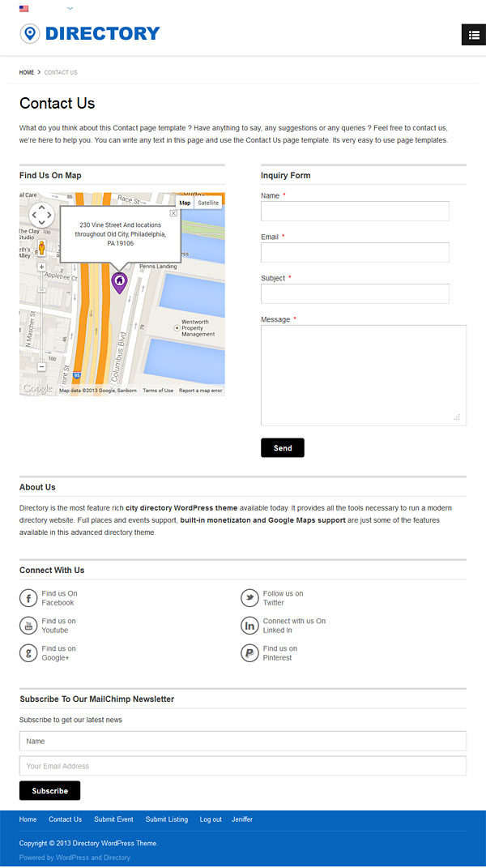Screen dimensions: 486x868
Task: Focus the Subject input field
Action: [355, 294]
